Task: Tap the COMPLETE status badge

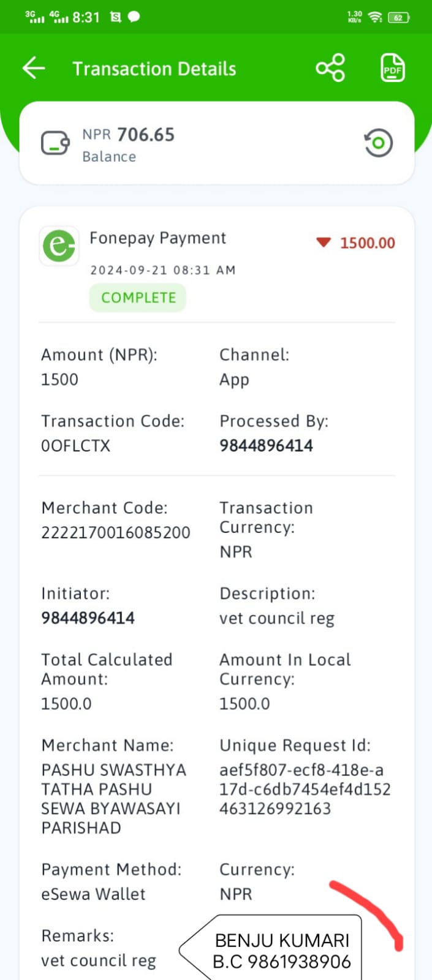Action: click(138, 298)
